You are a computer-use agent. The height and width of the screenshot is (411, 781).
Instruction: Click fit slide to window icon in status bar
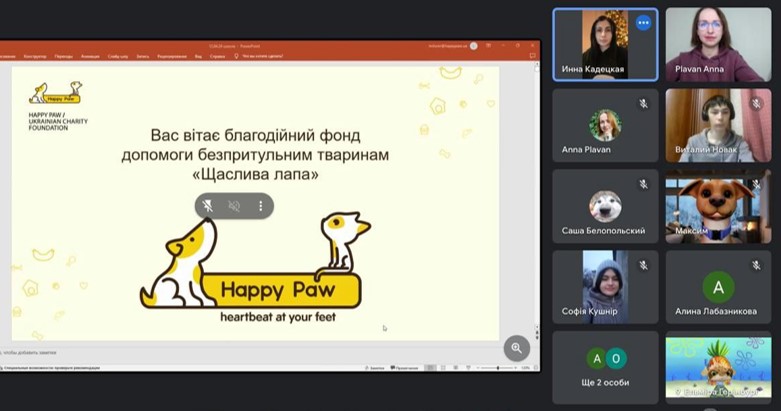click(x=536, y=368)
